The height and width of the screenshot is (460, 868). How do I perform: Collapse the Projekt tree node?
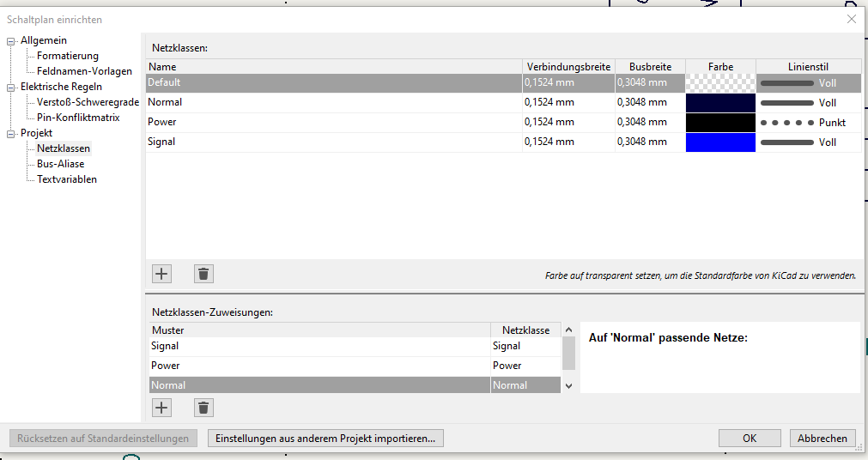coord(10,134)
